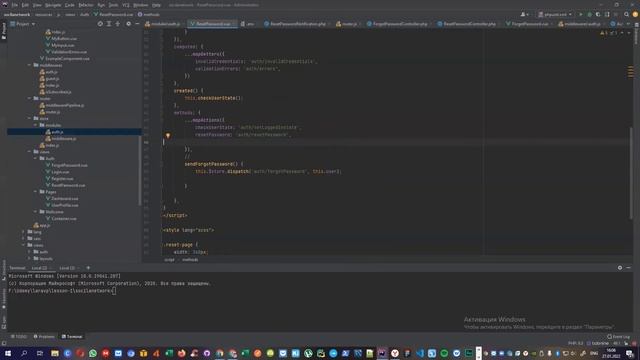Open Container.vue in project tree
Screen dimensions: 640x360
[x=61, y=219]
